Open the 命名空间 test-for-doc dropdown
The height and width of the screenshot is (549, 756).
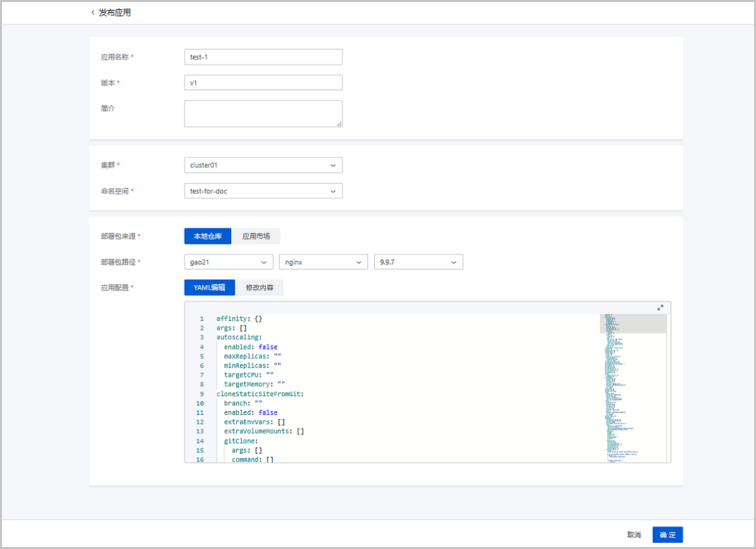263,191
